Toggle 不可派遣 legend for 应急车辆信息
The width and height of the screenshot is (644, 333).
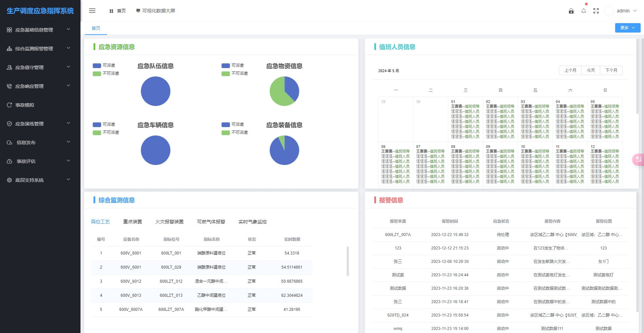106,132
